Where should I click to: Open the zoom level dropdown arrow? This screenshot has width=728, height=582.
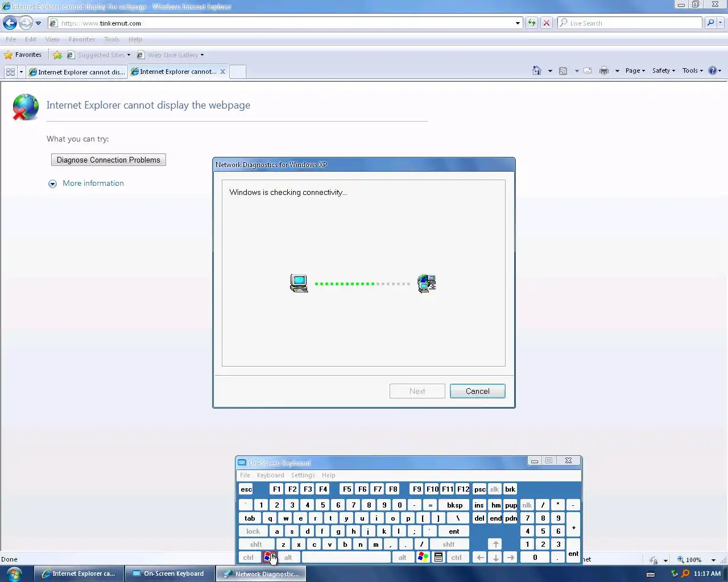point(713,560)
